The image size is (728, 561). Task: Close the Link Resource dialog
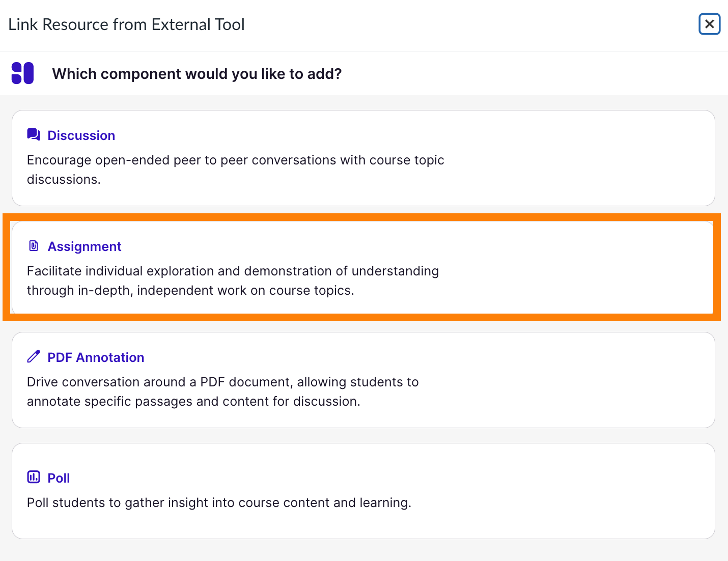coord(709,24)
